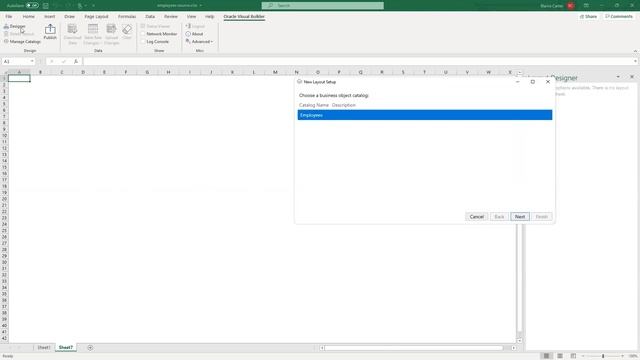Switch to the Review ribbon tab
640x360 pixels.
coord(171,16)
